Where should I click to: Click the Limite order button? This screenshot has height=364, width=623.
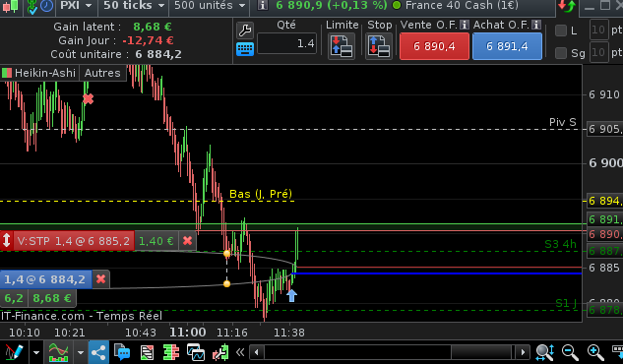[x=342, y=45]
